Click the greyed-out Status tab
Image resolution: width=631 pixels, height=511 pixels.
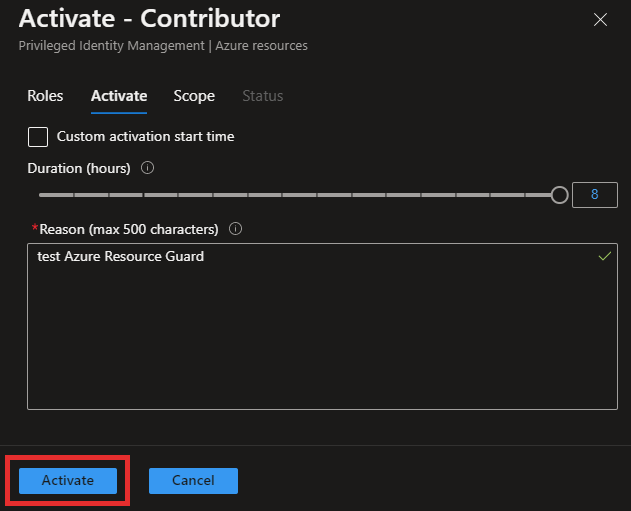point(263,96)
